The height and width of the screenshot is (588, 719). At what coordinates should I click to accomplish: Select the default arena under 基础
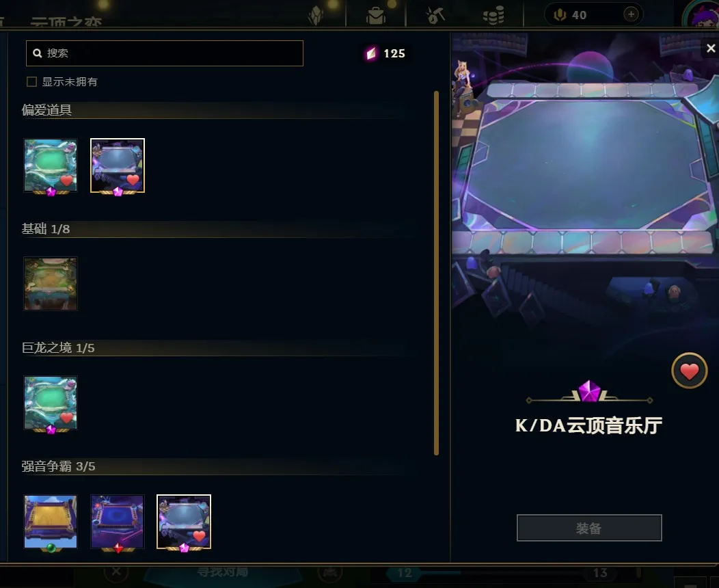(51, 284)
